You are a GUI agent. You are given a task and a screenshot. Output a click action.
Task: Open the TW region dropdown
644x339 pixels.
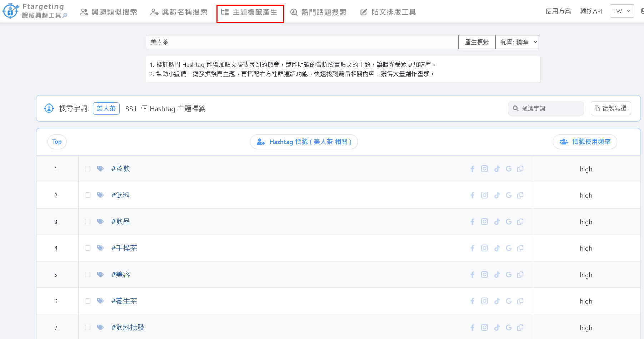(x=622, y=11)
